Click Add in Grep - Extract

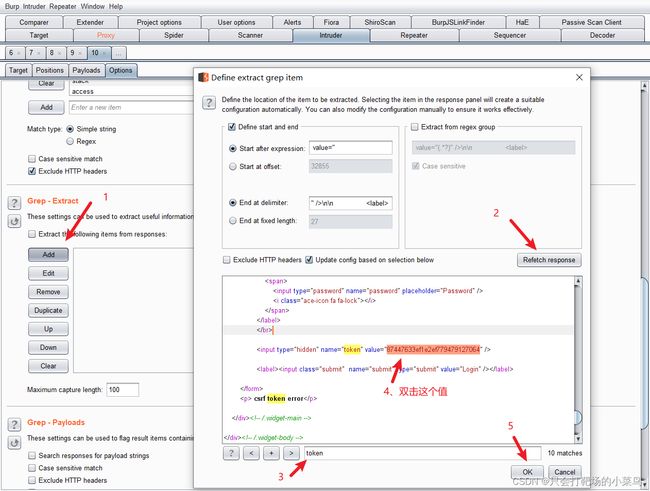(49, 255)
